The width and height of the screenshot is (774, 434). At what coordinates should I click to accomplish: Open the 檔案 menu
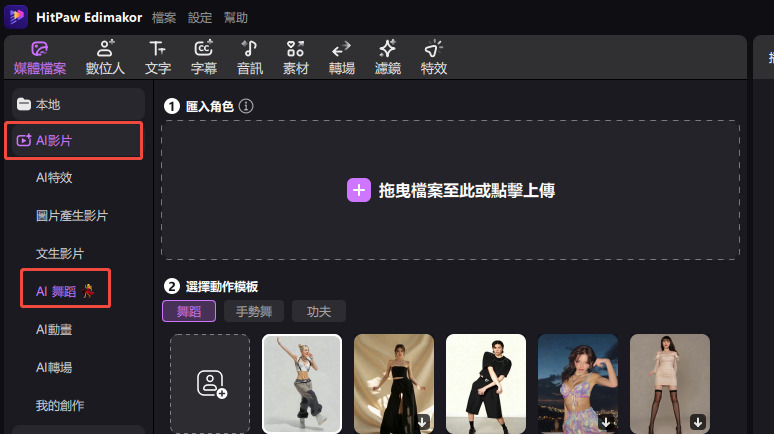tap(164, 18)
